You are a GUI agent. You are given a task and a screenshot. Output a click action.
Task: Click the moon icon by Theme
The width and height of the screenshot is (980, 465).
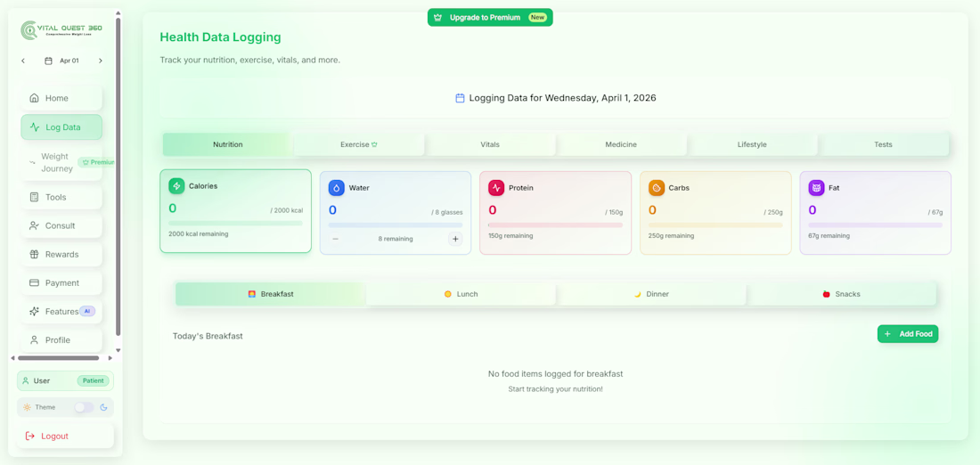(x=103, y=407)
